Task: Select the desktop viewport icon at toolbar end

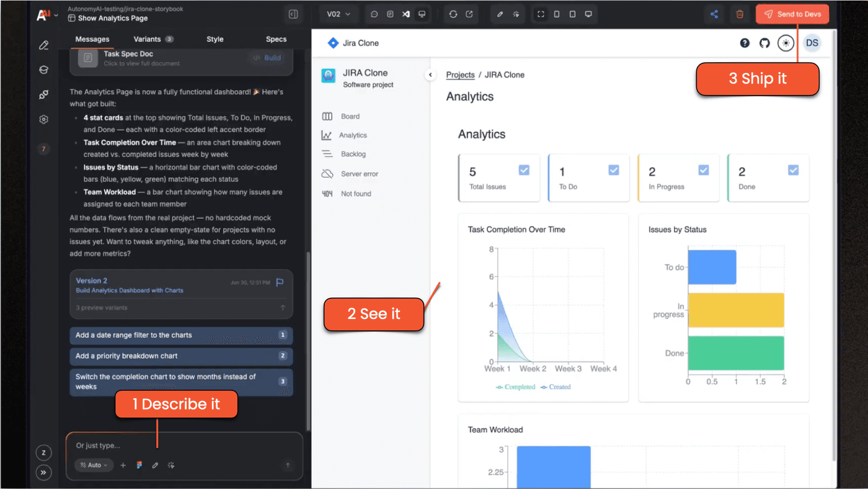Action: (x=588, y=14)
